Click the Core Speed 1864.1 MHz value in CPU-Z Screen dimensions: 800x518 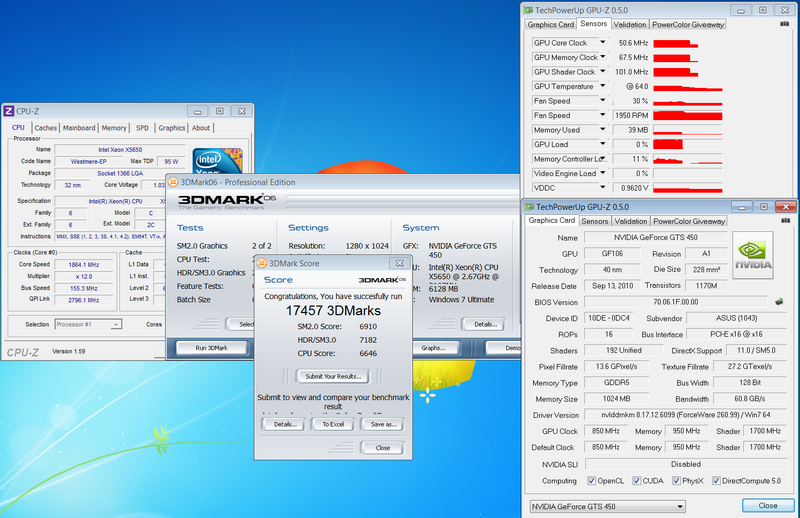pyautogui.click(x=84, y=264)
